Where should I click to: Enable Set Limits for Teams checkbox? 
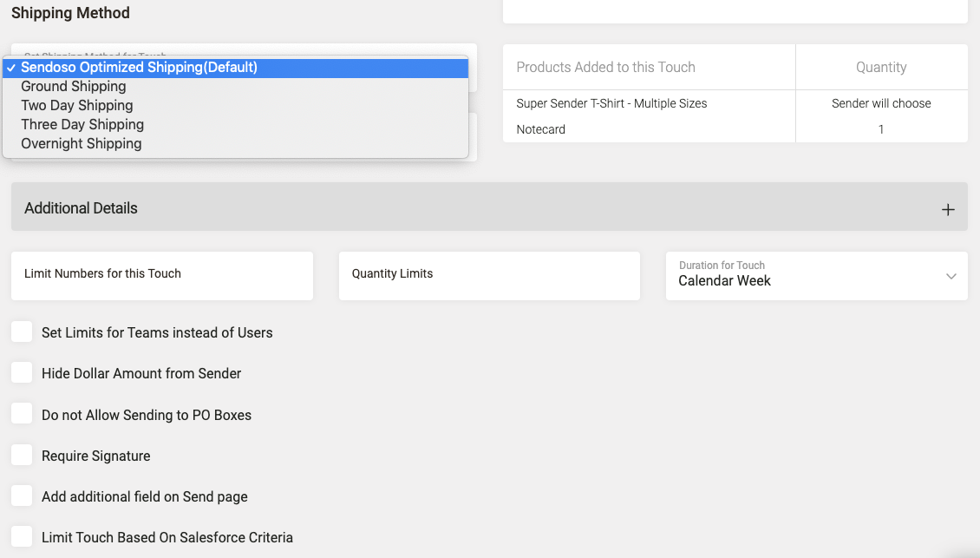click(x=22, y=332)
